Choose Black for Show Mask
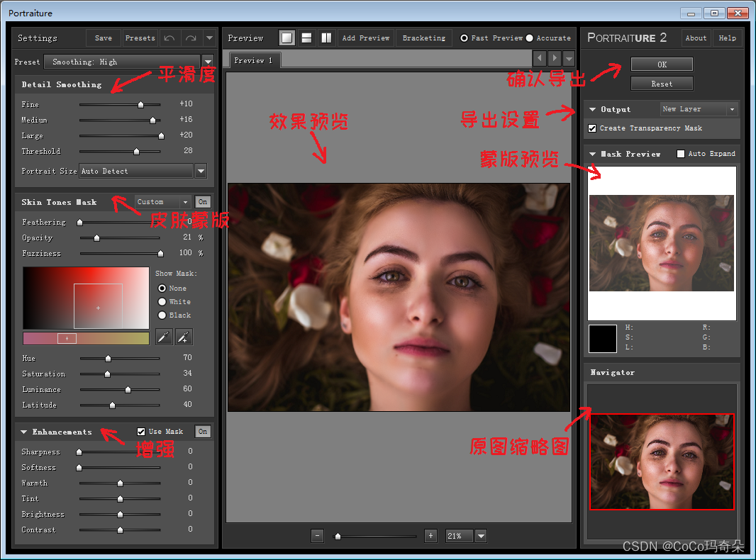Screen dimensions: 756x560 [162, 315]
